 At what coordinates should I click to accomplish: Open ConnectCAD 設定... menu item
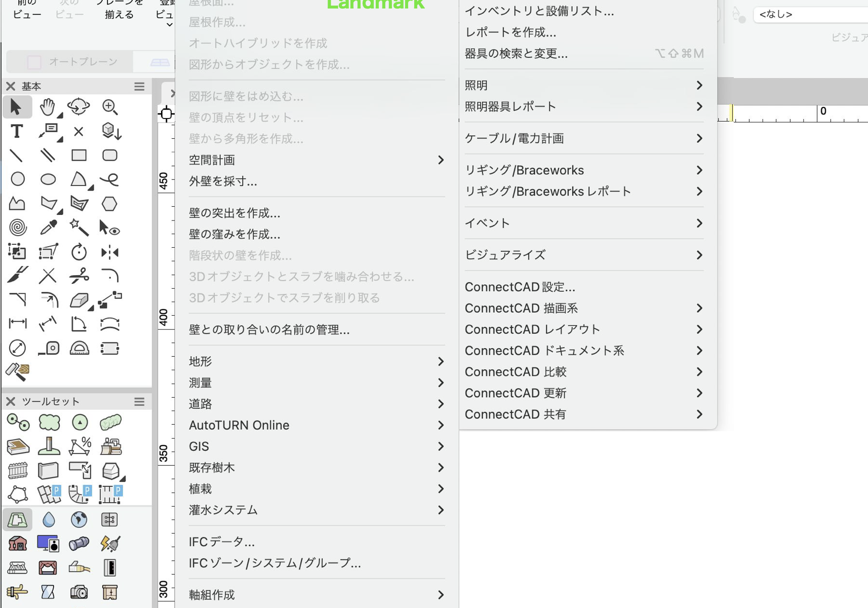tap(587, 287)
